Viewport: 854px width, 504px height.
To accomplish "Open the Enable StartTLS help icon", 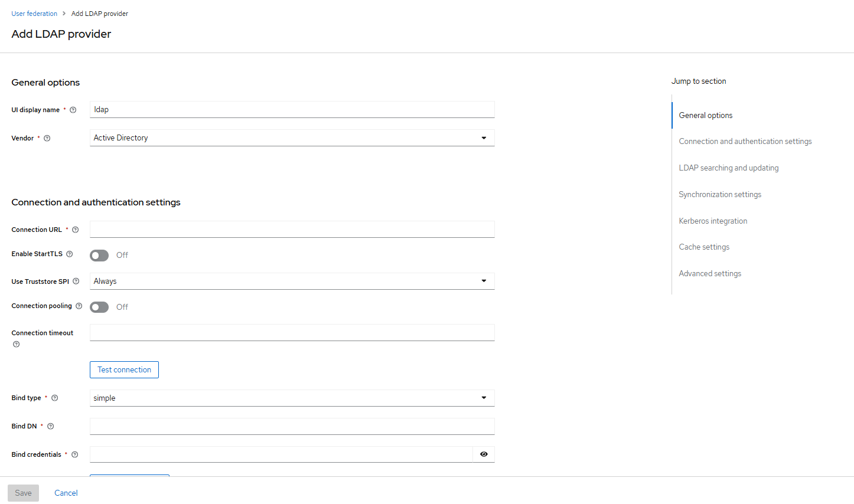I will click(70, 254).
